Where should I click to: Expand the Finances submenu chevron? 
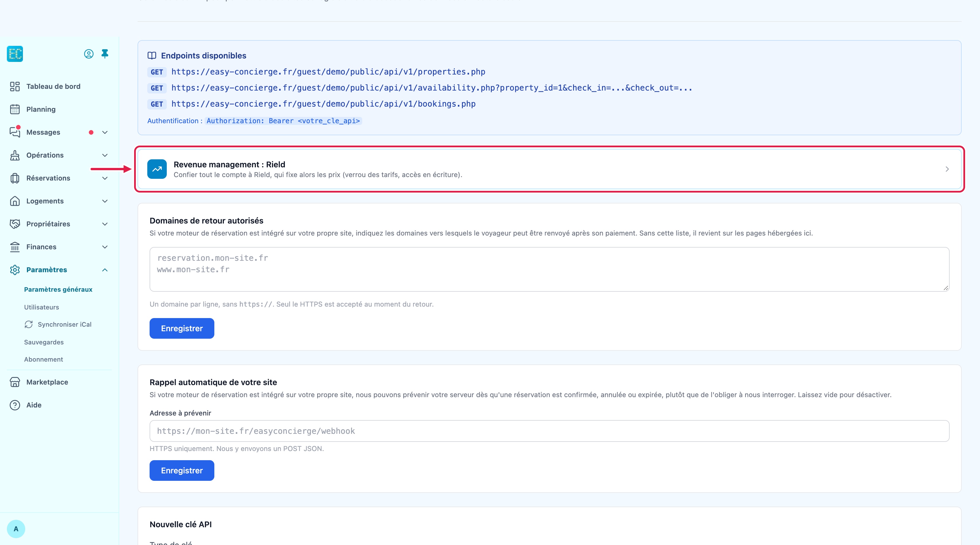point(105,247)
